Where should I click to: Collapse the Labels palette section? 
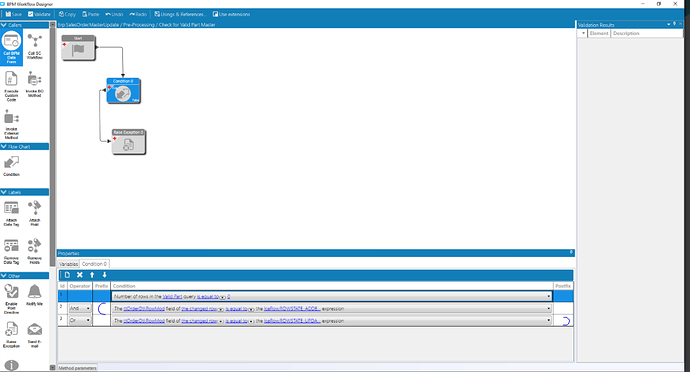pos(4,192)
